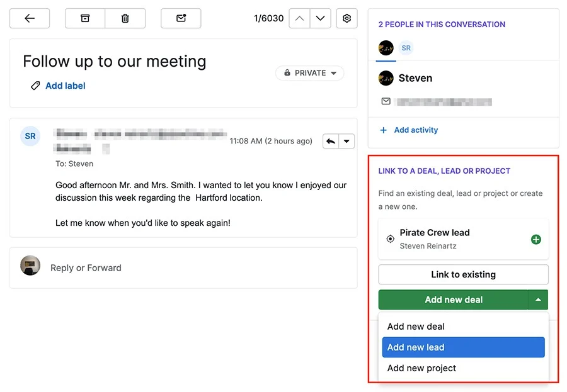Mark email as unread with envelope icon
Screen dimensions: 567x392
181,18
